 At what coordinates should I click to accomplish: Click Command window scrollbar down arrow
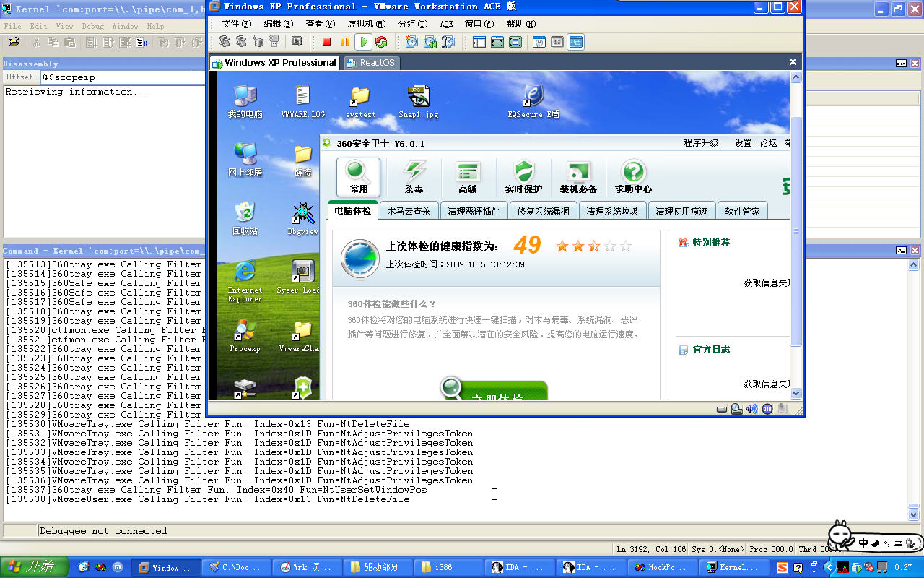(x=914, y=514)
